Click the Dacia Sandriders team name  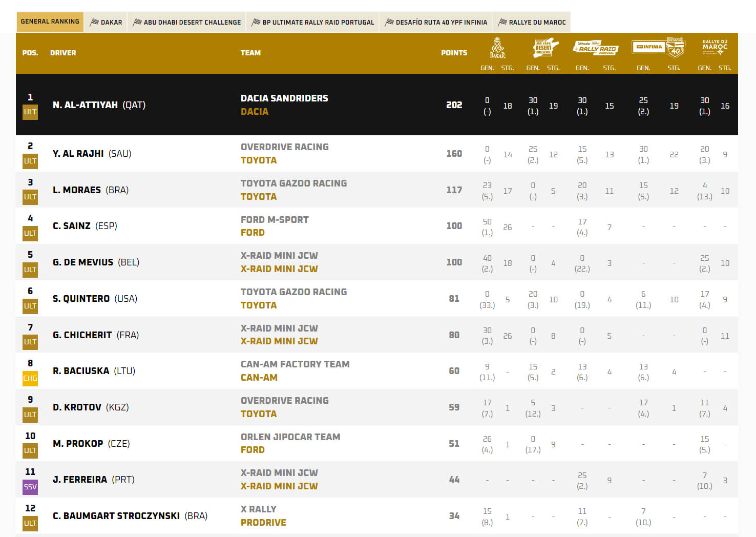284,98
